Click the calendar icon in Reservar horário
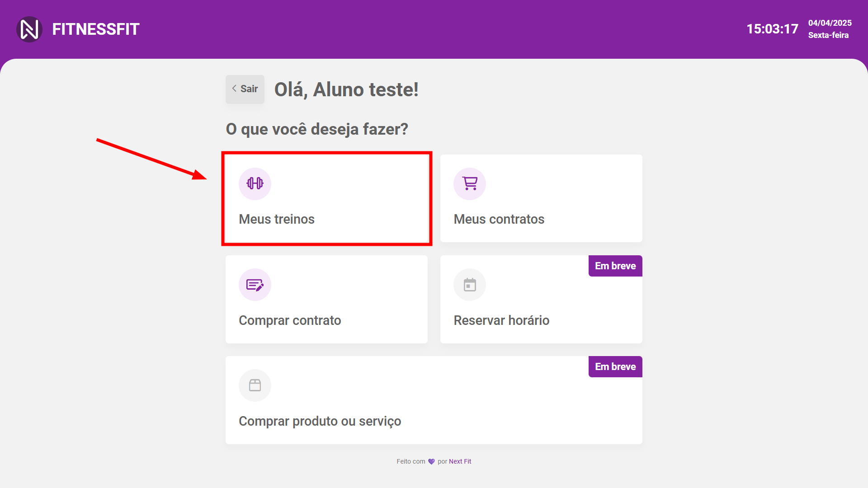Image resolution: width=868 pixels, height=488 pixels. pyautogui.click(x=470, y=285)
